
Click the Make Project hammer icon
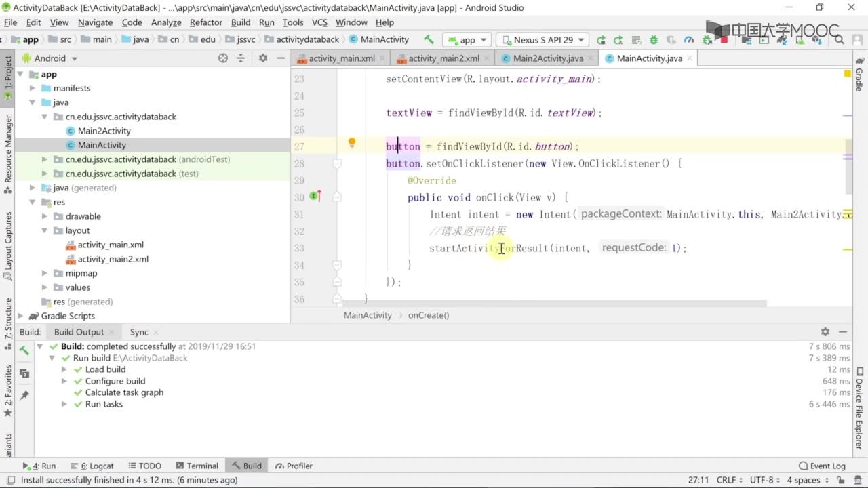429,39
